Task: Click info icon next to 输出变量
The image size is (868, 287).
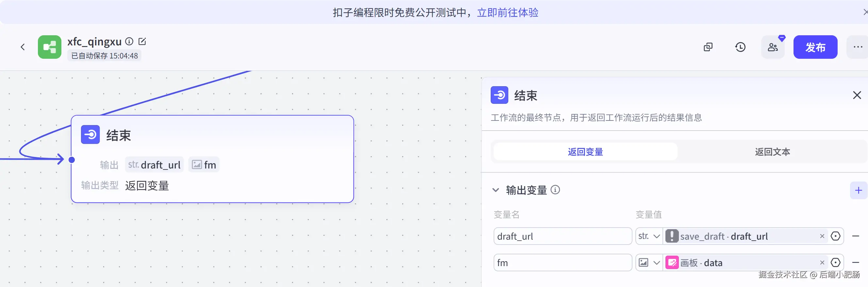Action: click(x=555, y=190)
